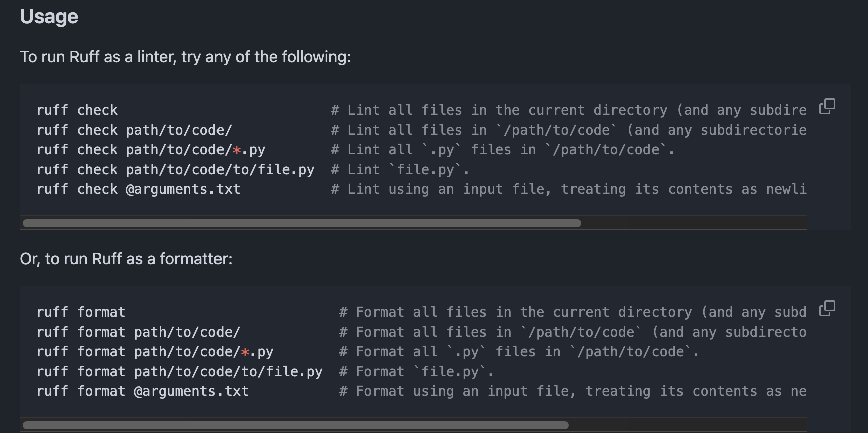Image resolution: width=868 pixels, height=433 pixels.
Task: Click the 'ruff format path/to/code/to/file.py' command
Action: point(179,372)
